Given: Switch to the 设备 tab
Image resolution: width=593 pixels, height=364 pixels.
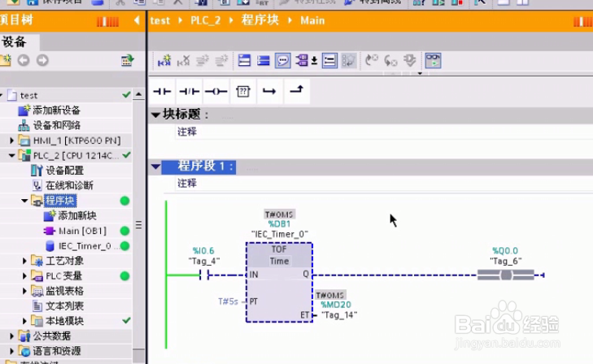Looking at the screenshot, I should (x=15, y=42).
